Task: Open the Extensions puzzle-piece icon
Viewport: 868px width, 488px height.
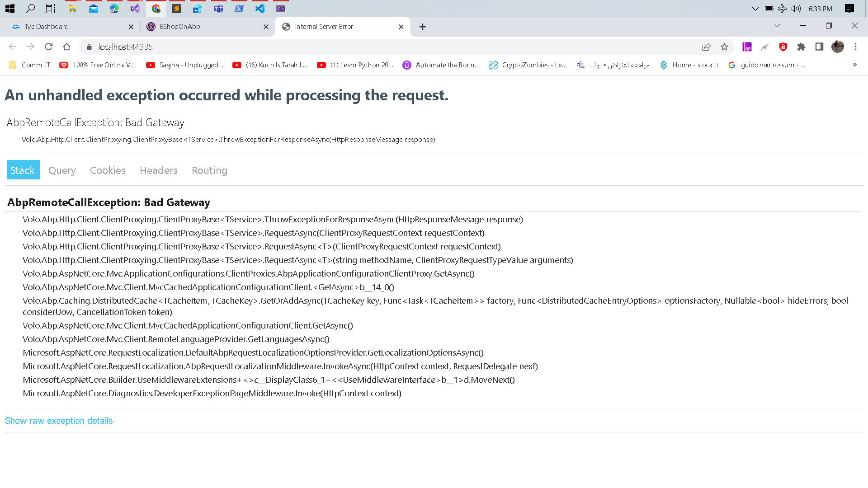Action: tap(801, 47)
